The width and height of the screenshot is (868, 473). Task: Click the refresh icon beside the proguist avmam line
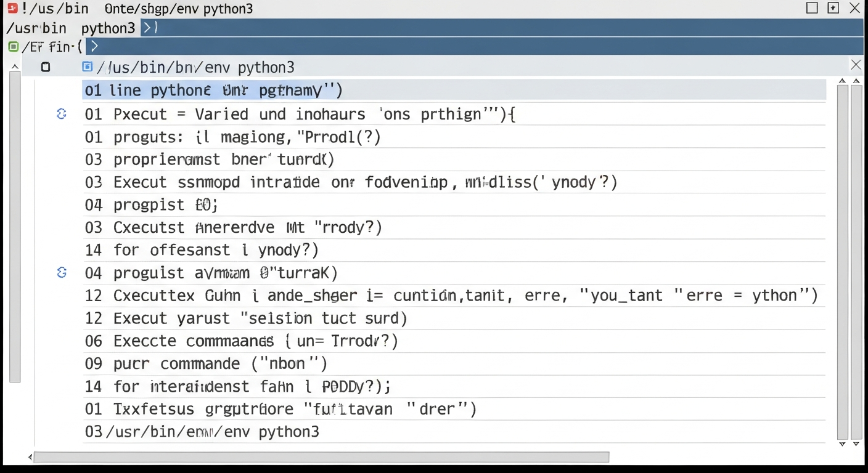62,272
